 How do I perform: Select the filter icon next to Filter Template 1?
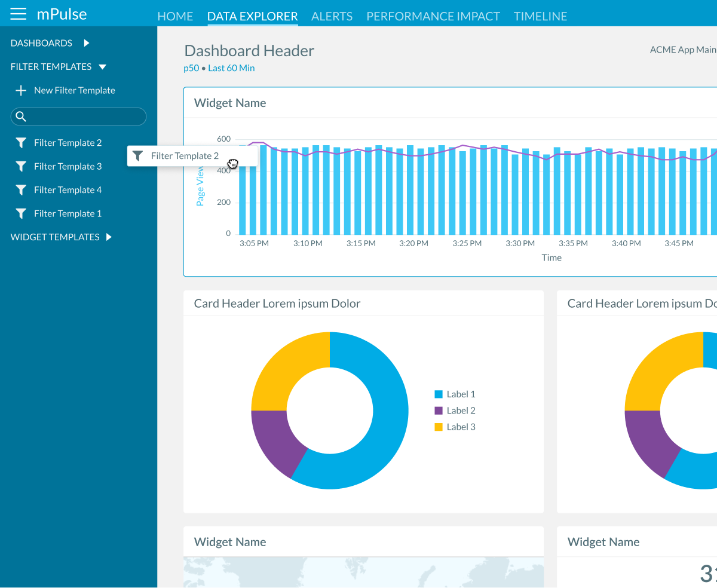(x=20, y=213)
